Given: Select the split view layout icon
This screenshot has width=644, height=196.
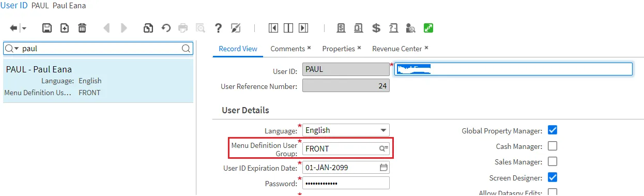Looking at the screenshot, I should (288, 28).
